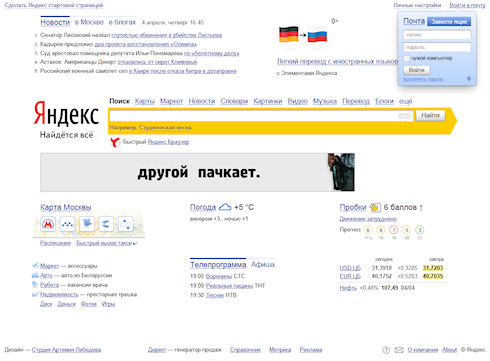
Task: Click the German flag translation image
Action: coord(288,35)
